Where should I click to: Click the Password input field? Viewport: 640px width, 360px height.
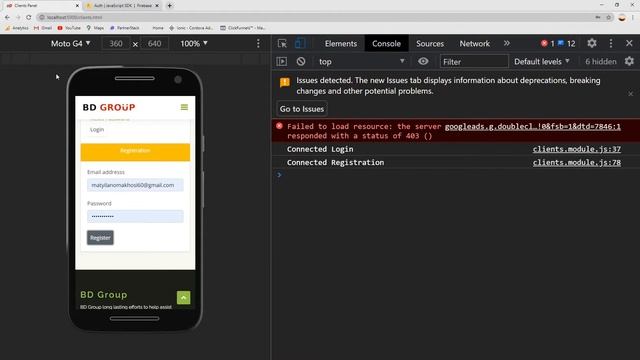(x=135, y=216)
